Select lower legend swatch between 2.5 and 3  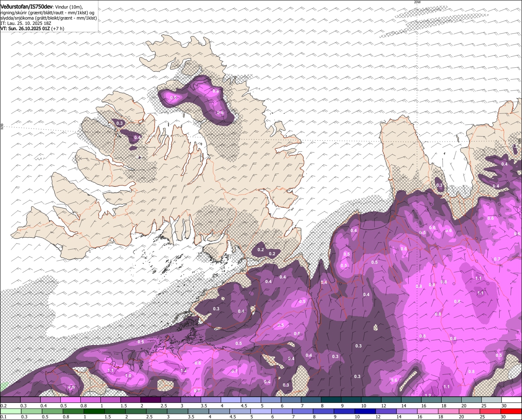(157, 411)
